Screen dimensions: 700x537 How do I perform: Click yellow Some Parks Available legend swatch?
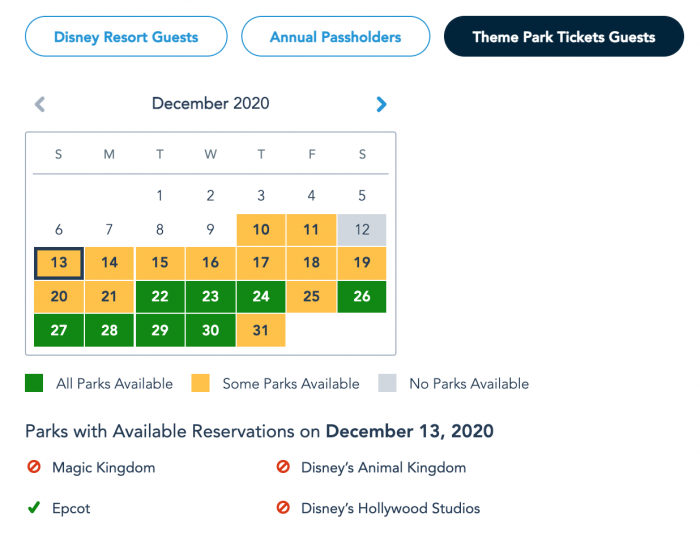click(x=200, y=383)
